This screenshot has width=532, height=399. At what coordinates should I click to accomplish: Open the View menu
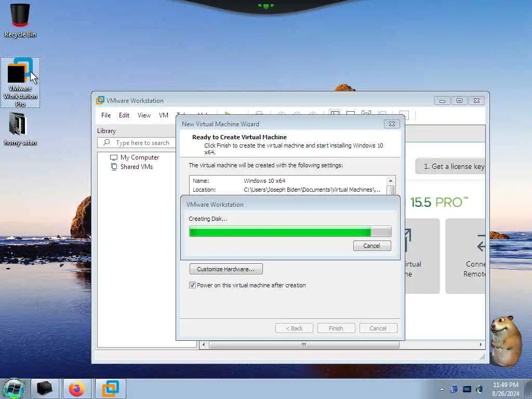click(144, 115)
